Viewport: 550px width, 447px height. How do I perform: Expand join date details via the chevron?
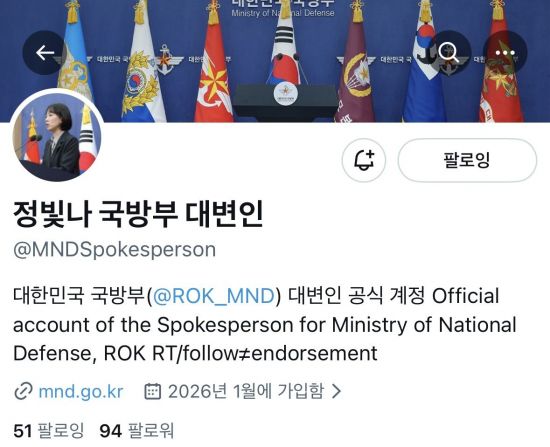click(x=336, y=391)
